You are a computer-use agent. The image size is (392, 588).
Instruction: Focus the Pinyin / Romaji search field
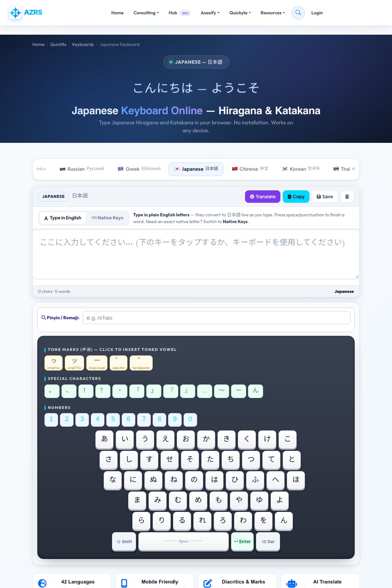(x=216, y=317)
